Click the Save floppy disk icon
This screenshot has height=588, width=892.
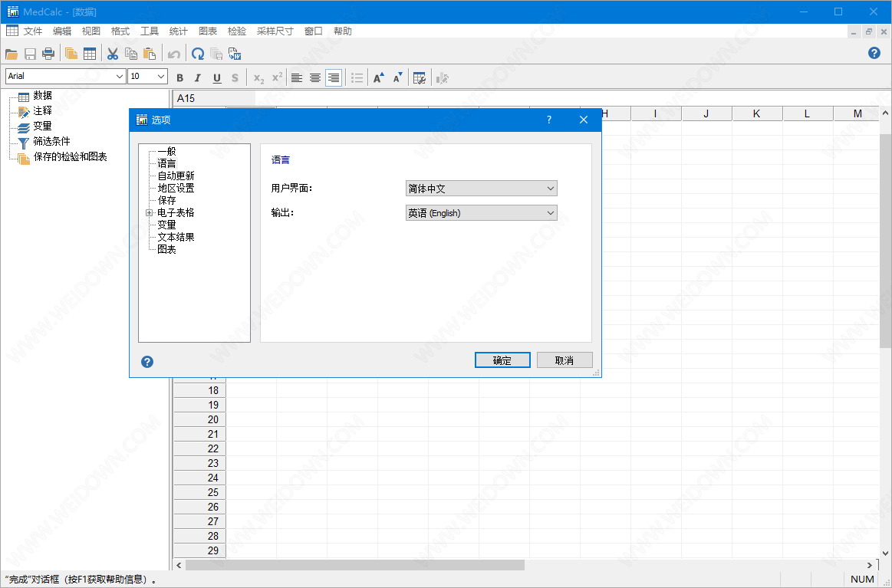point(30,54)
